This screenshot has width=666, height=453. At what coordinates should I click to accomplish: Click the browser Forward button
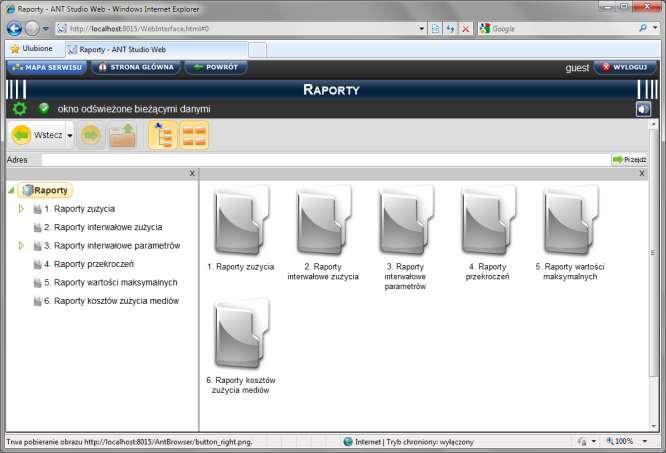(32, 28)
